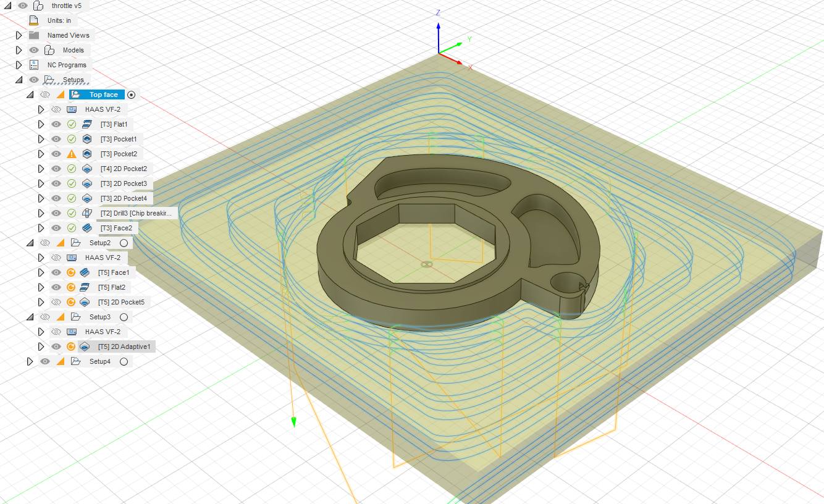824x504 pixels.
Task: Click the Units: in text
Action: [x=59, y=20]
